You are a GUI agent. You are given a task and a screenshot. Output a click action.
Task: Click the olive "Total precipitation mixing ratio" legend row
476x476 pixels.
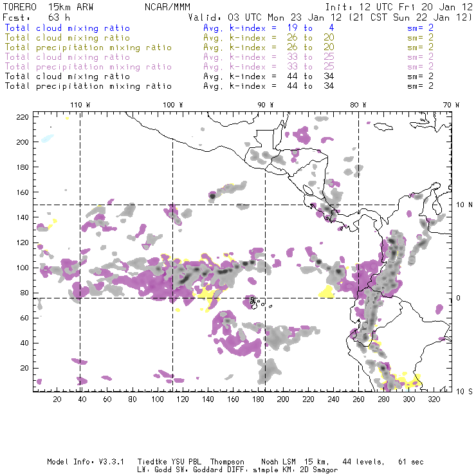coord(219,48)
